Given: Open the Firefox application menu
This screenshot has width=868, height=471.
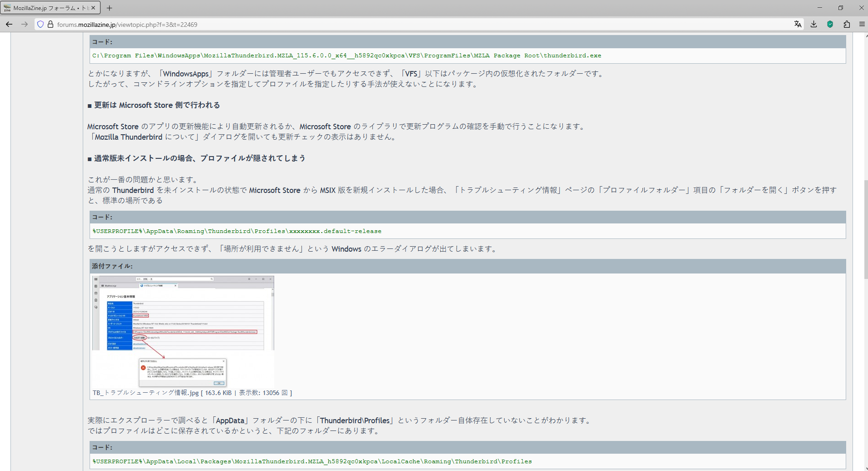Looking at the screenshot, I should (862, 25).
